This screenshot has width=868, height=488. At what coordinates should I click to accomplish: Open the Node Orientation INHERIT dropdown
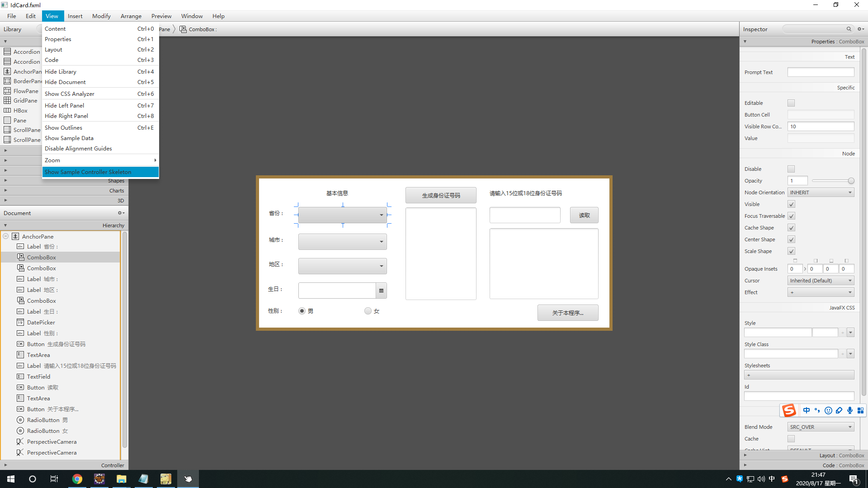pos(821,192)
